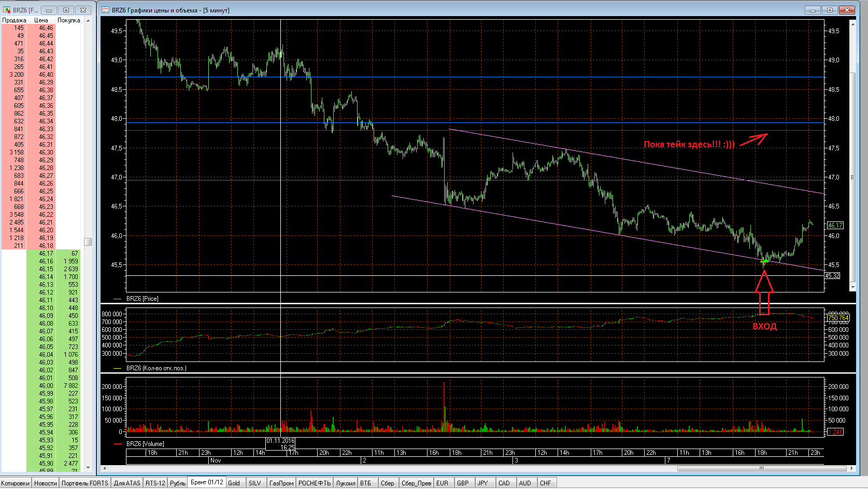
Task: Click the chart horizontal scrollbar thumb
Action: click(762, 468)
